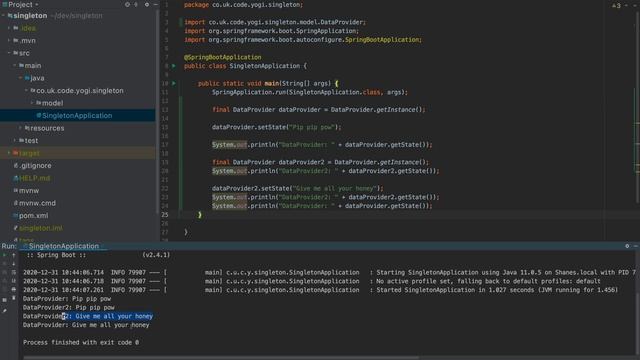The image size is (640, 360).
Task: Click the console horizontal scrollbar
Action: (x=220, y=358)
